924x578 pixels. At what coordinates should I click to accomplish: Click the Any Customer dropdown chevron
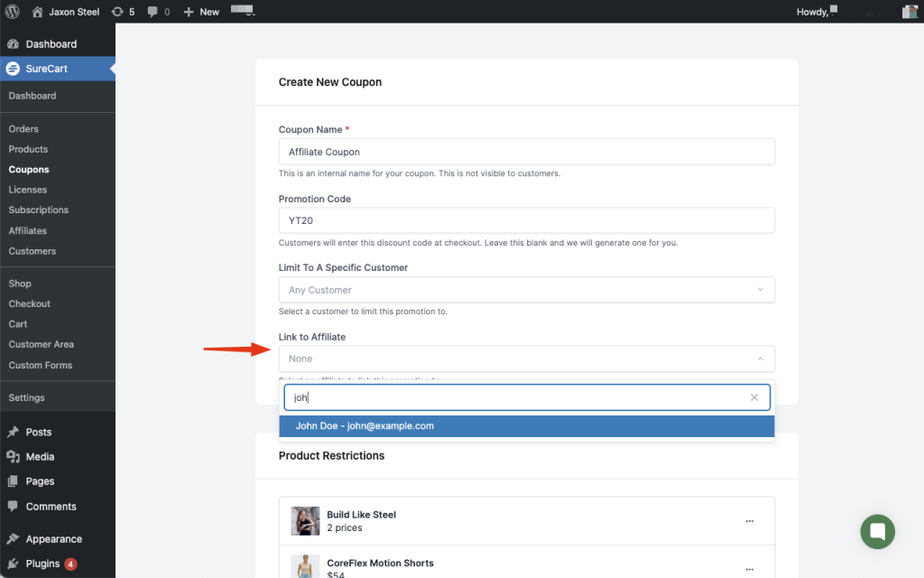coord(760,290)
